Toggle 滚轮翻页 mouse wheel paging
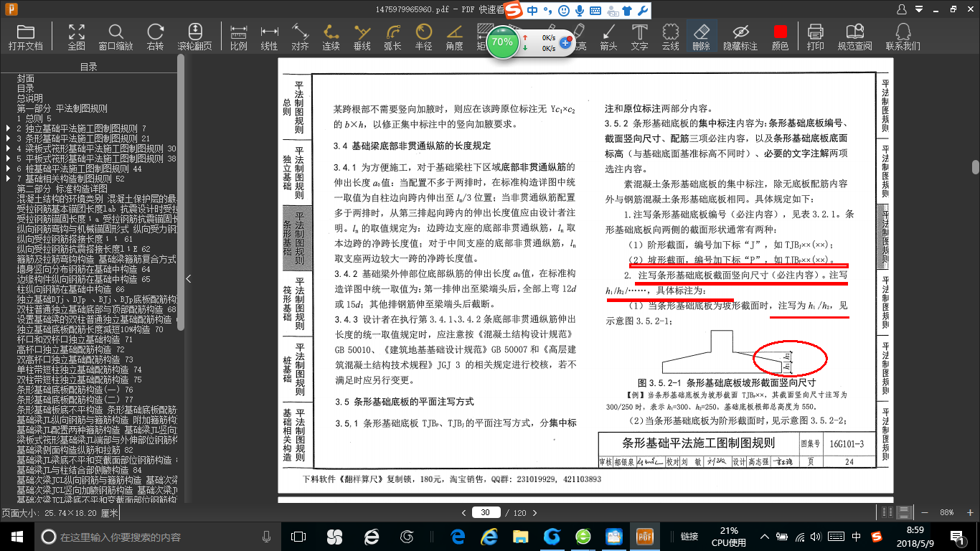 pyautogui.click(x=195, y=37)
